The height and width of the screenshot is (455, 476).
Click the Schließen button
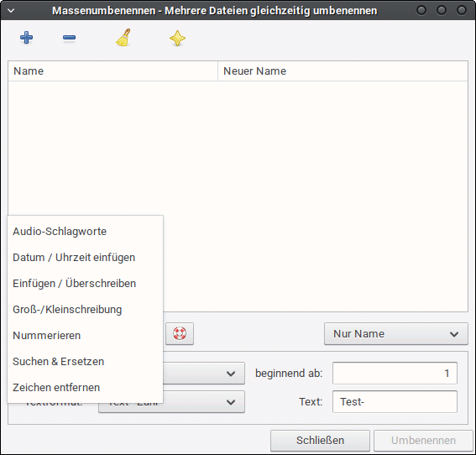point(320,441)
